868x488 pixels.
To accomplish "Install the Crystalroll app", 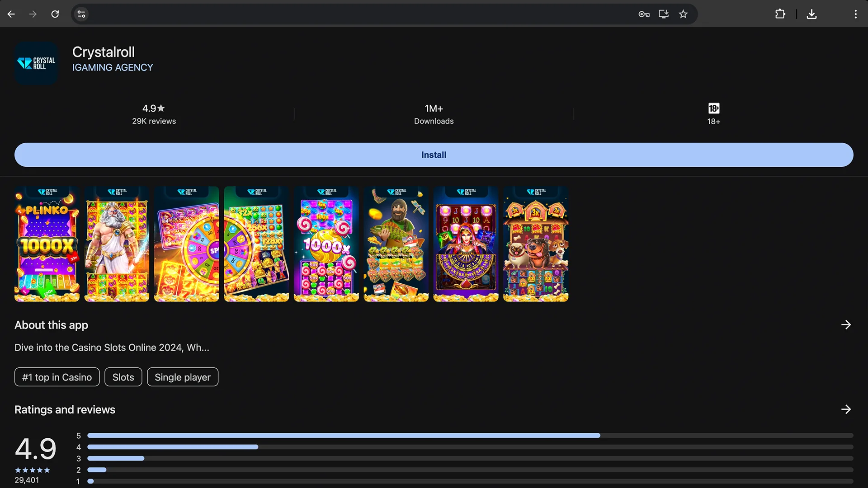I will (434, 155).
